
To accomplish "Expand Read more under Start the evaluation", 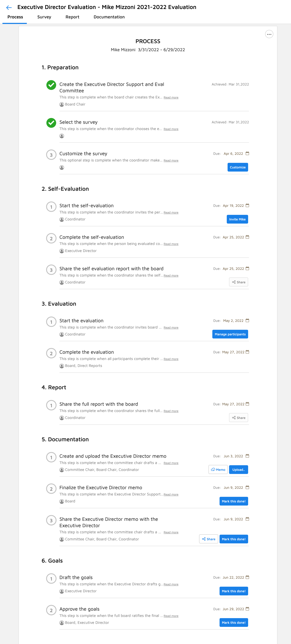I will [171, 327].
